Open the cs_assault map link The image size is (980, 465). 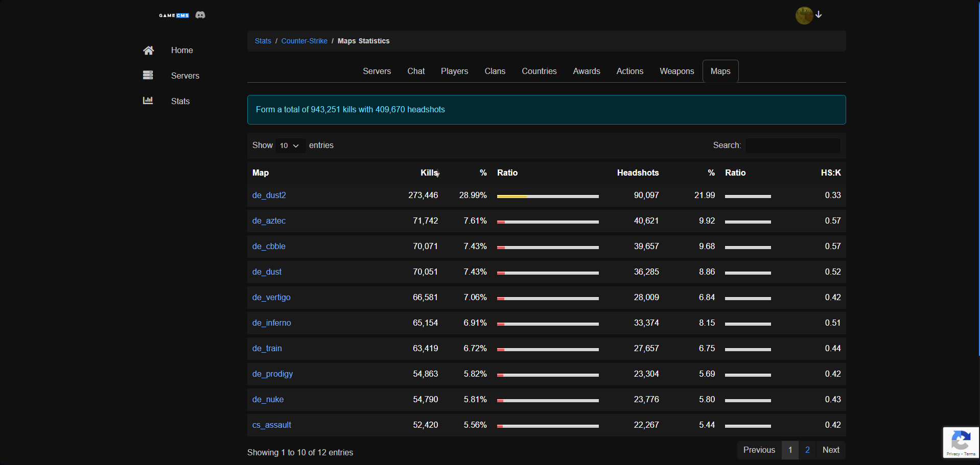(x=272, y=425)
